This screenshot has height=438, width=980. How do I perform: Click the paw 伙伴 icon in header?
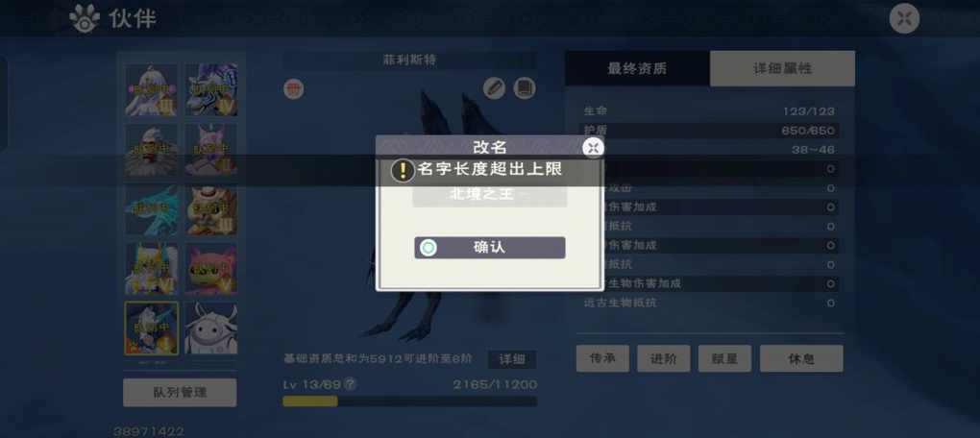pos(85,18)
